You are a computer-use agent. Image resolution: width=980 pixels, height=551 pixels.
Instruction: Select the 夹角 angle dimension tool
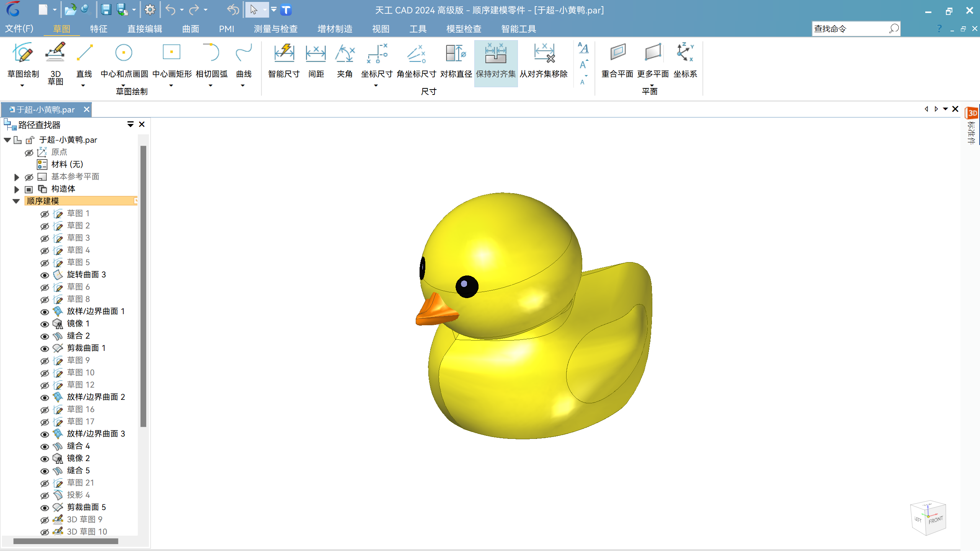click(x=345, y=60)
